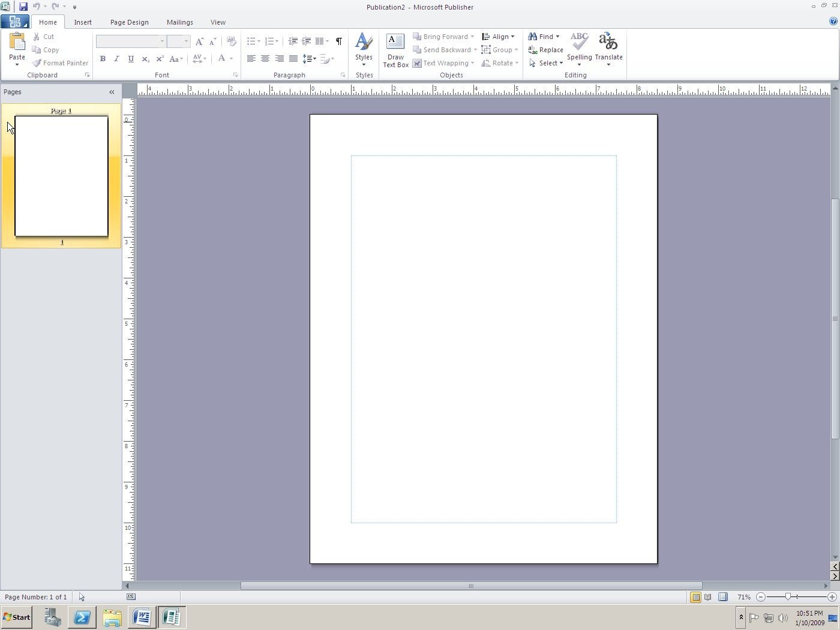Click the Save icon in quick access toolbar

click(23, 7)
